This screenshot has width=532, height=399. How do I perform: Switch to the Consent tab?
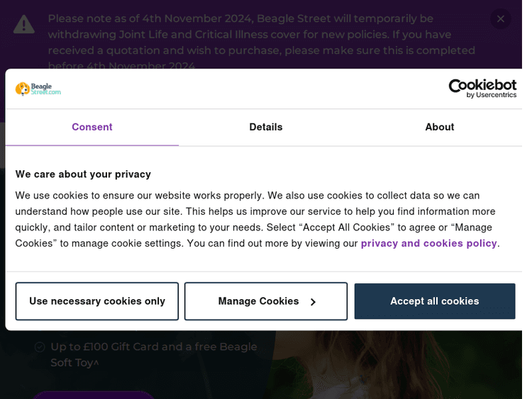tap(92, 128)
